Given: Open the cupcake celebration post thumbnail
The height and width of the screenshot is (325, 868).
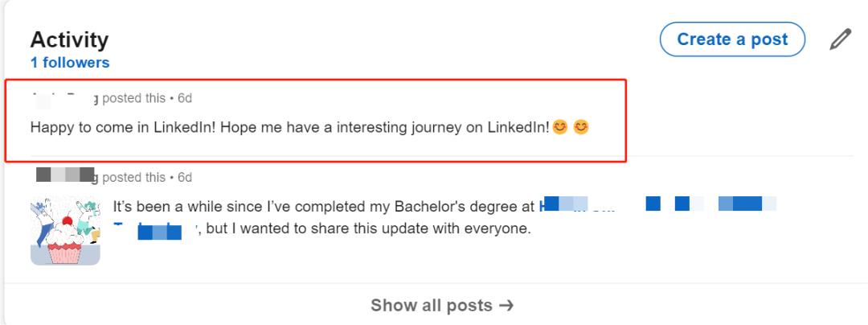Looking at the screenshot, I should point(65,230).
